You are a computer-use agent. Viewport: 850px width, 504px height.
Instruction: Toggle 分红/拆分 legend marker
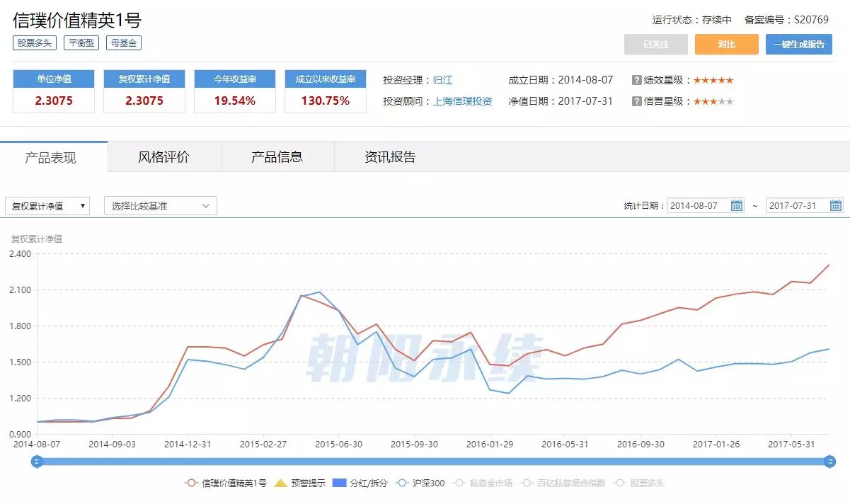tap(360, 483)
